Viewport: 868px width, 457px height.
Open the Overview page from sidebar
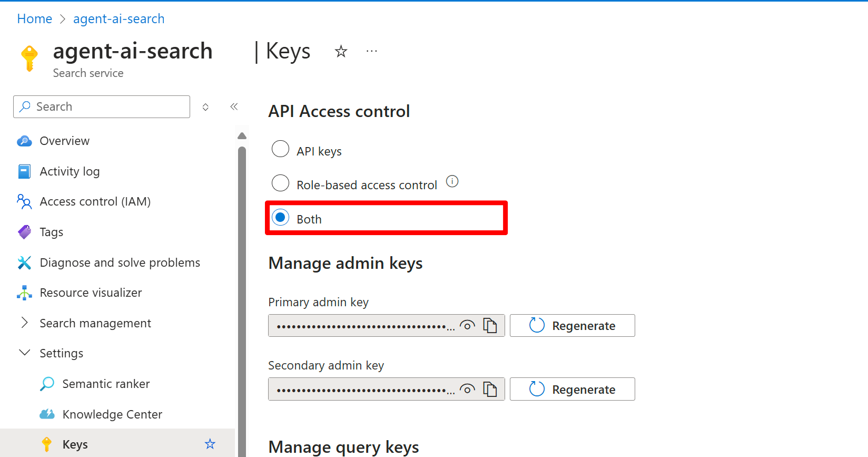coord(64,141)
